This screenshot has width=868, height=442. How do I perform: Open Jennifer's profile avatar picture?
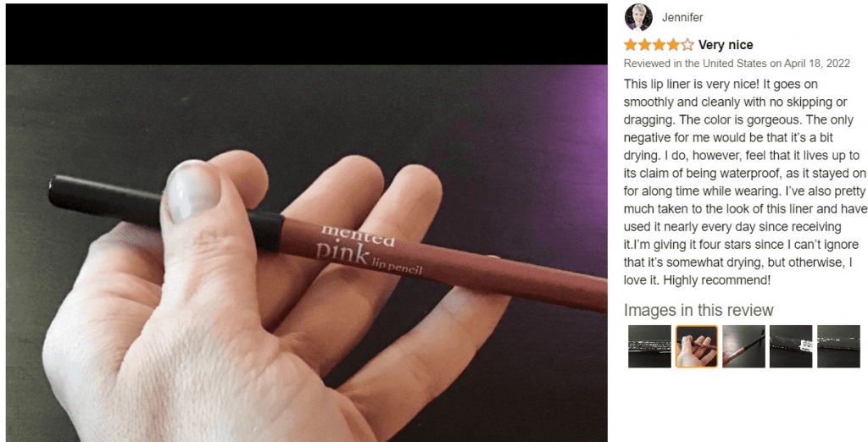pos(638,17)
